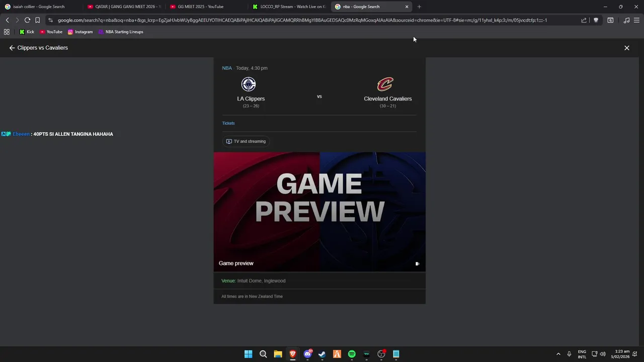This screenshot has height=362, width=644.
Task: Click the Clippers 23 – 26 record
Action: (251, 106)
